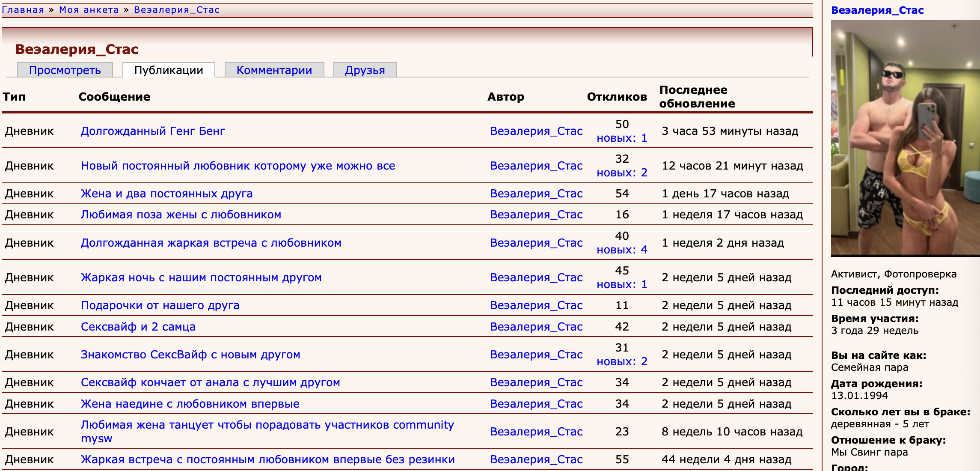
Task: Click username link above profile photo
Action: 877,10
